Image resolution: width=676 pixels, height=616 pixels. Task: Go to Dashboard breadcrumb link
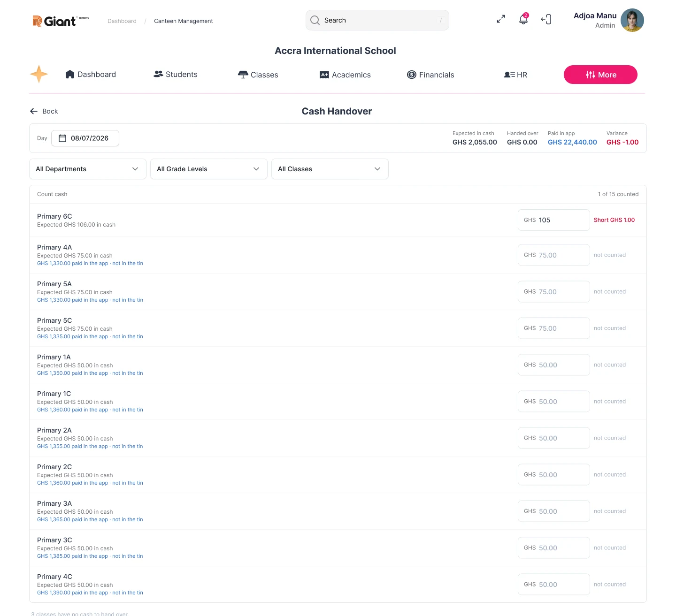122,21
